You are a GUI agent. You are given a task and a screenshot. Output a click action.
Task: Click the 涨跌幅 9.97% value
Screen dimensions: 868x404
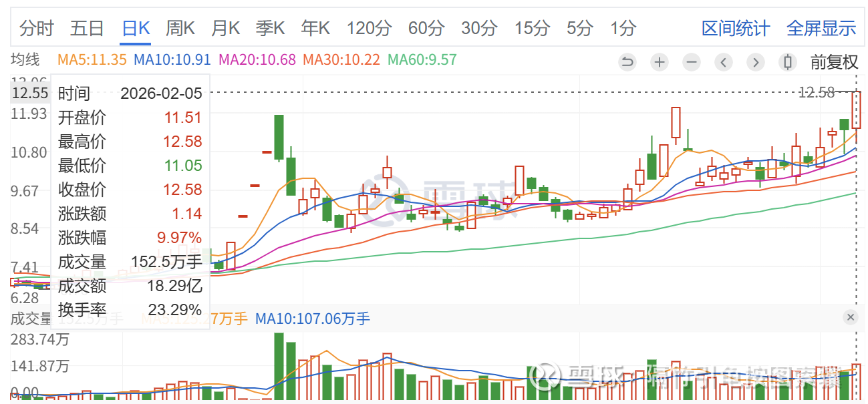(179, 238)
